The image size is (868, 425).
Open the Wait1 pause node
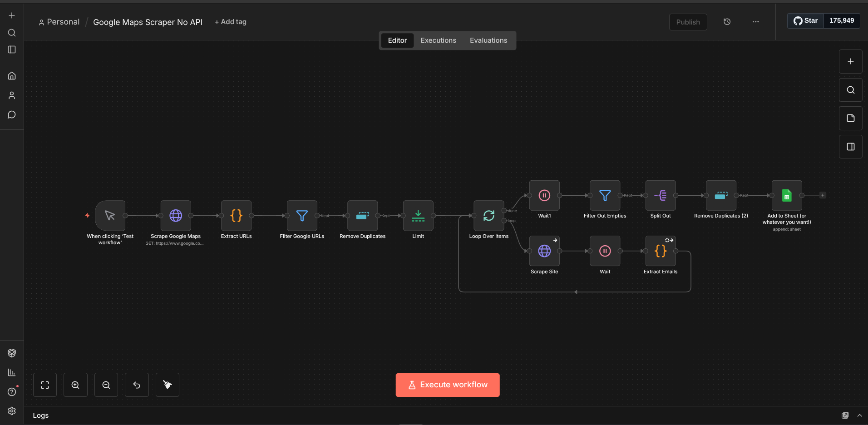click(544, 196)
